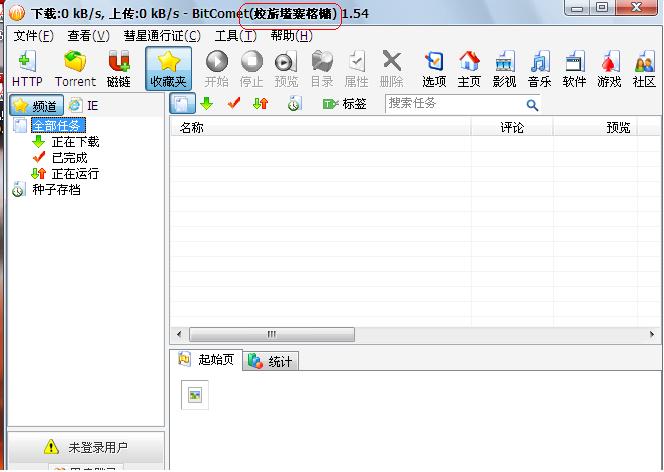Select 全部任务 in the tree
This screenshot has height=472, width=664.
(58, 126)
